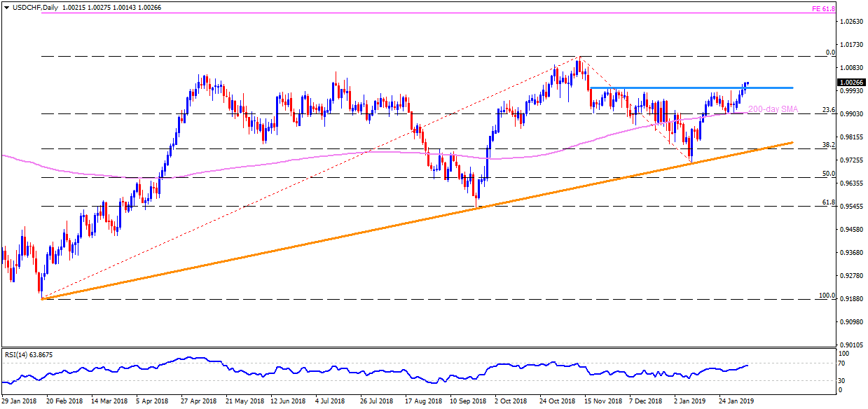The image size is (868, 409).
Task: Click the 1.02630 price axis label
Action: (852, 22)
